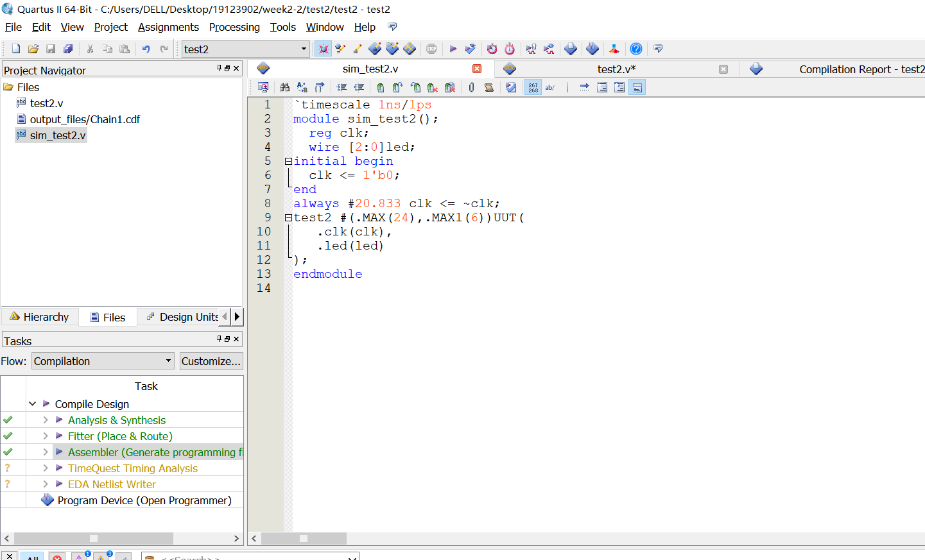925x560 pixels.
Task: Click the Undo arrow icon
Action: [146, 49]
